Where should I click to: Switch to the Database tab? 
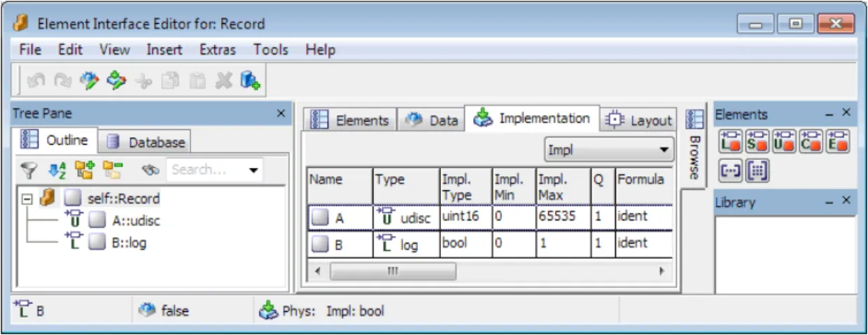(x=145, y=142)
